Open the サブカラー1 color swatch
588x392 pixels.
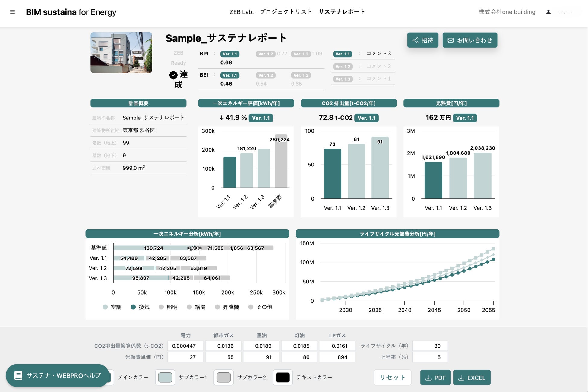click(x=165, y=377)
